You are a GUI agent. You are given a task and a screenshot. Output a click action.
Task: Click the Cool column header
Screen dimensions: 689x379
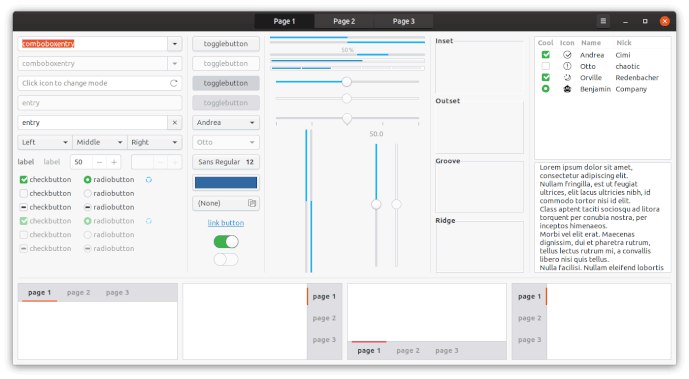pyautogui.click(x=545, y=43)
